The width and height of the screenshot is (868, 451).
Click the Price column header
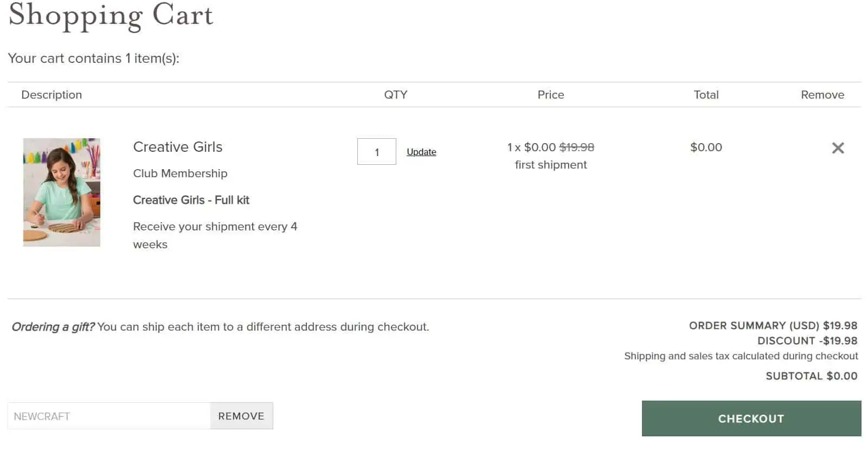click(551, 95)
